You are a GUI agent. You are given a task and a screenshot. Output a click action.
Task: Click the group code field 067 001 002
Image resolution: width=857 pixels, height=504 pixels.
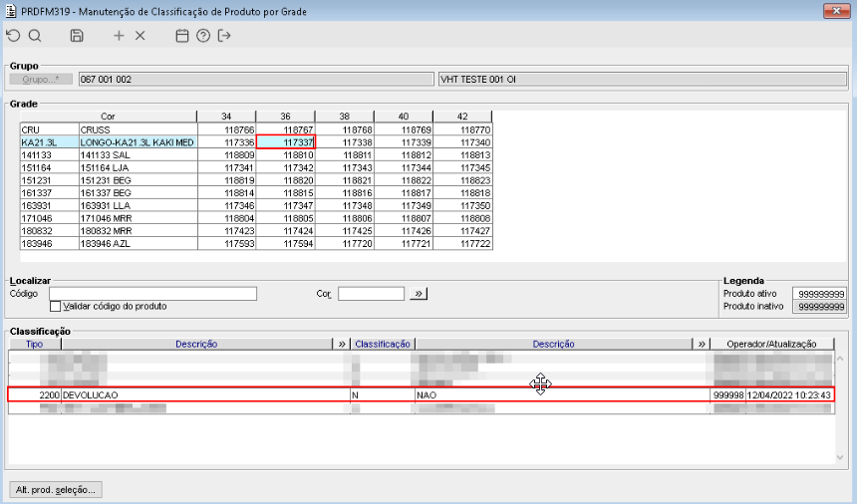(x=256, y=80)
